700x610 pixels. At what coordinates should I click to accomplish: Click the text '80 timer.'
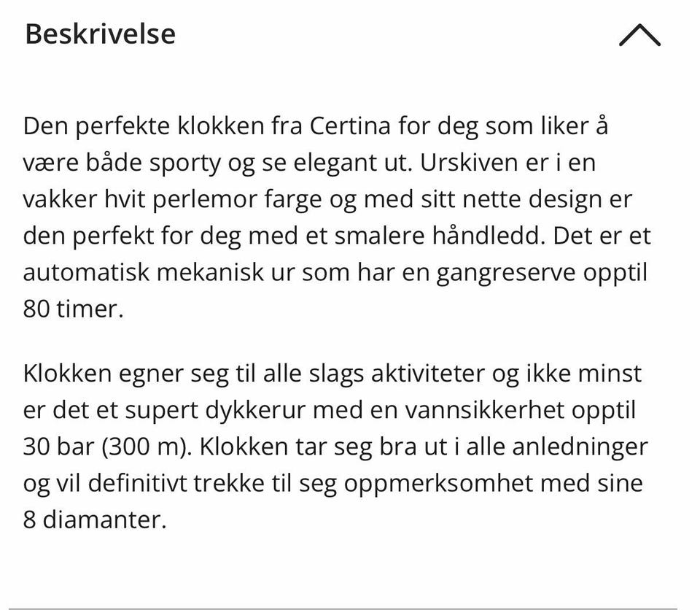(x=73, y=309)
